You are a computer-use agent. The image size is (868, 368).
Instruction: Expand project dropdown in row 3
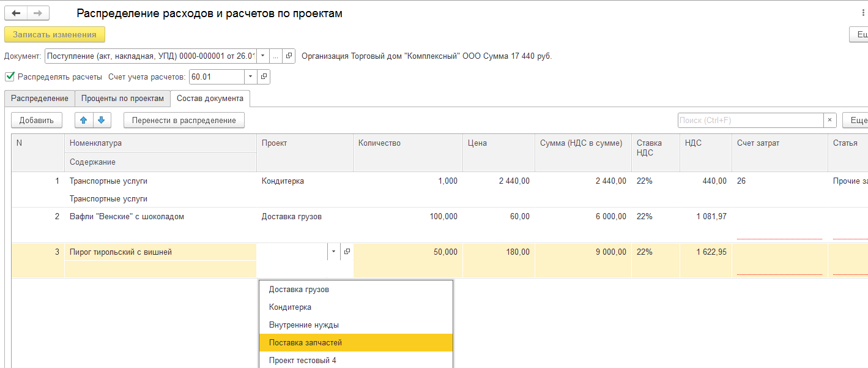pyautogui.click(x=333, y=252)
